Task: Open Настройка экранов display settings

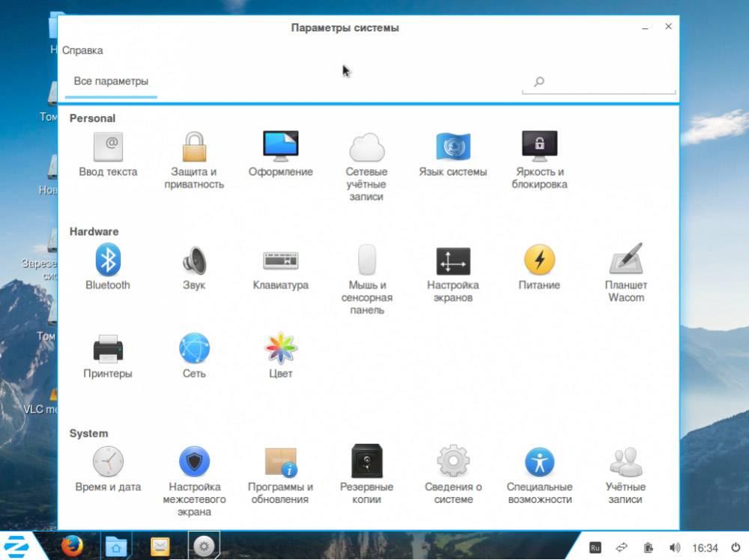Action: click(x=452, y=262)
